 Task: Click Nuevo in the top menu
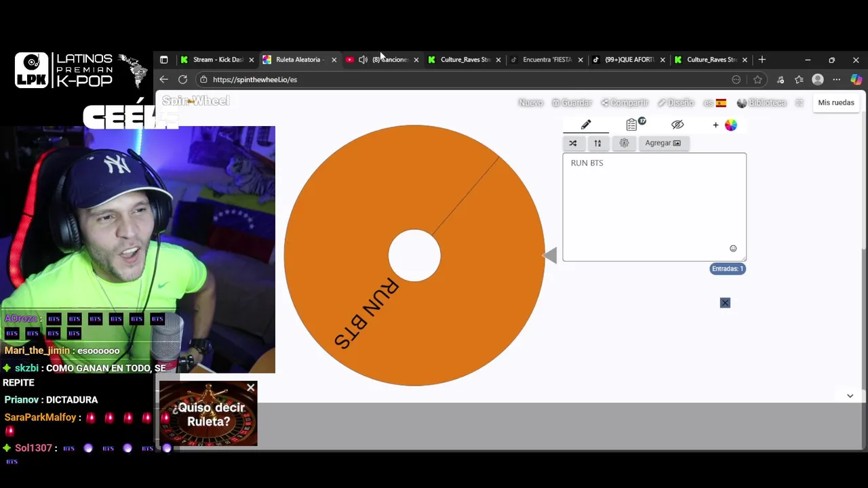point(530,102)
